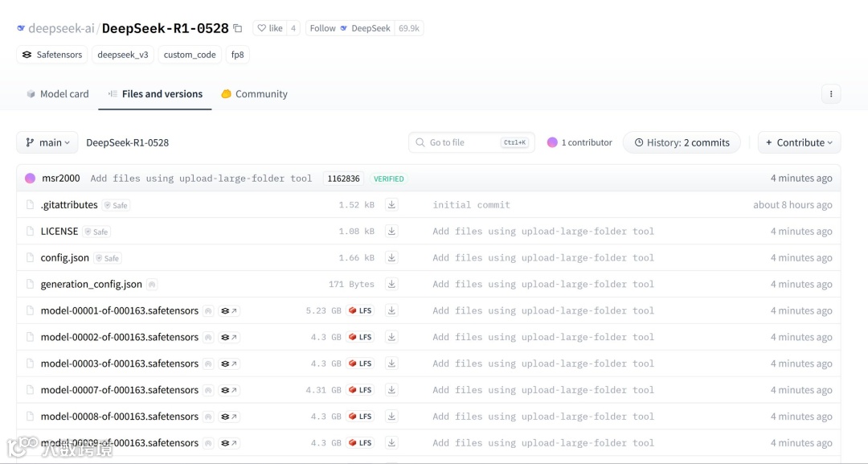Download model-00002 safetensors file
The image size is (868, 464).
391,337
